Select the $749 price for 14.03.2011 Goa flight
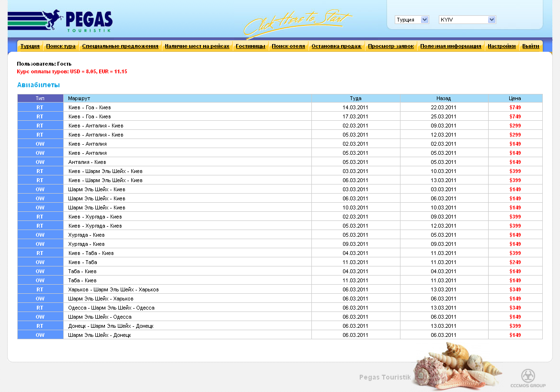Screen dimensions: 560x392 [x=515, y=107]
